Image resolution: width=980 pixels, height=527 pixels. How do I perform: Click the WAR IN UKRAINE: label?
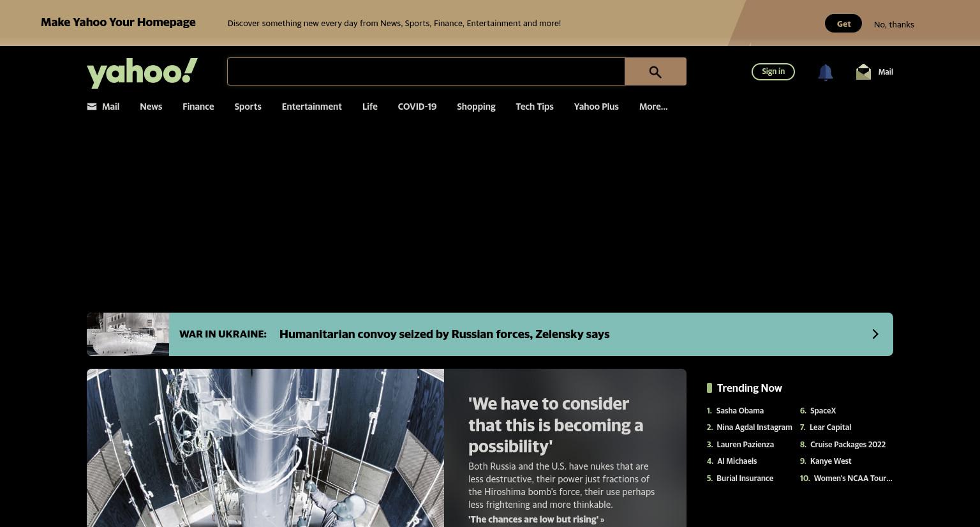point(223,334)
